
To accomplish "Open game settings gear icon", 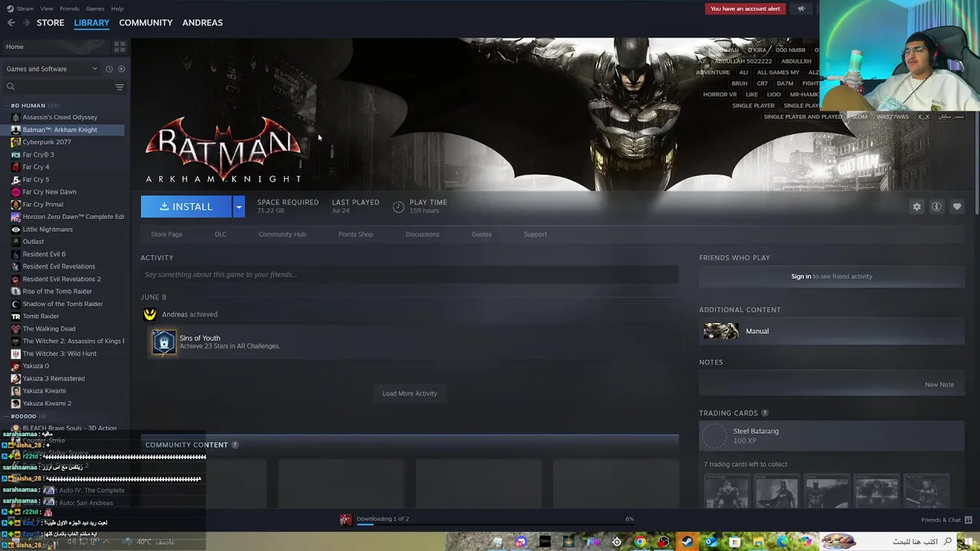I will [x=916, y=207].
